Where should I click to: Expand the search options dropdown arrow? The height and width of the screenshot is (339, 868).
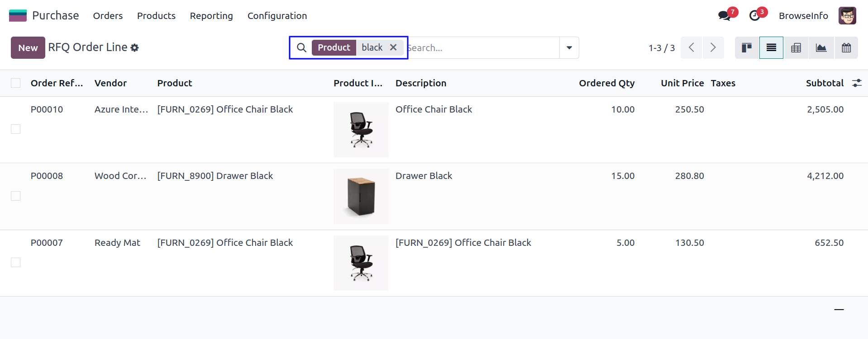tap(569, 47)
